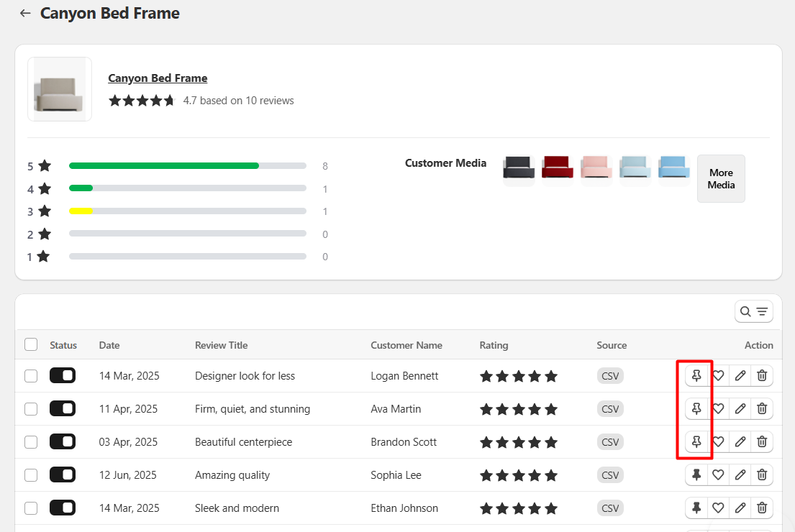
Task: Favorite Brandon Scott's review
Action: 718,442
